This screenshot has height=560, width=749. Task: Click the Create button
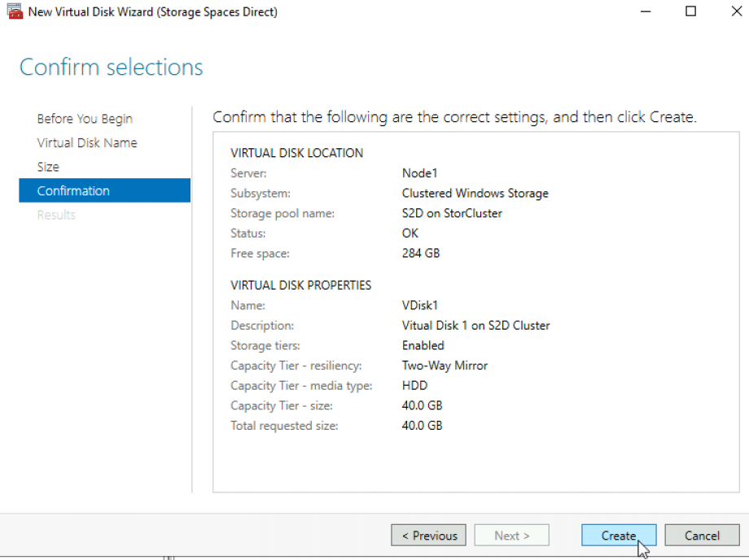[618, 535]
